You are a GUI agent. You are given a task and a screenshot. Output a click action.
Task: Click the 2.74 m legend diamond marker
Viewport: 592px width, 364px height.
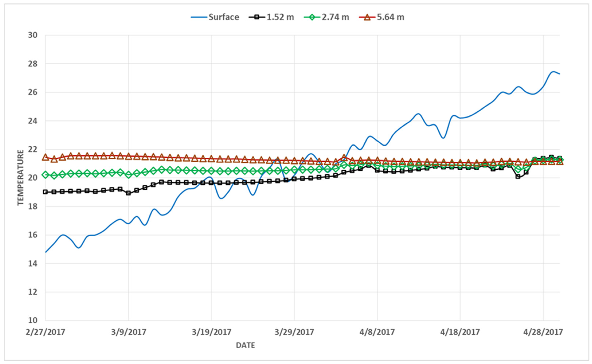(312, 17)
